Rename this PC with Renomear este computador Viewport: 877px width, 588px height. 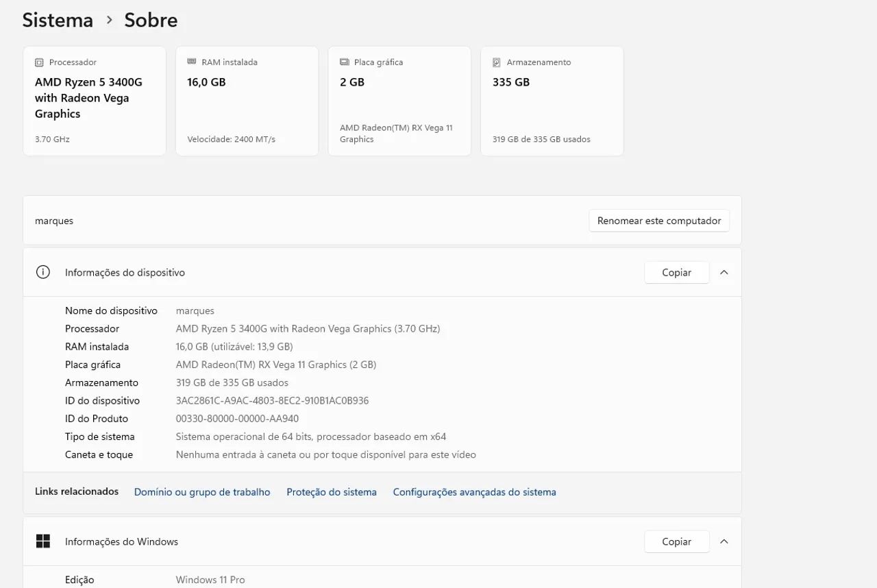point(659,221)
